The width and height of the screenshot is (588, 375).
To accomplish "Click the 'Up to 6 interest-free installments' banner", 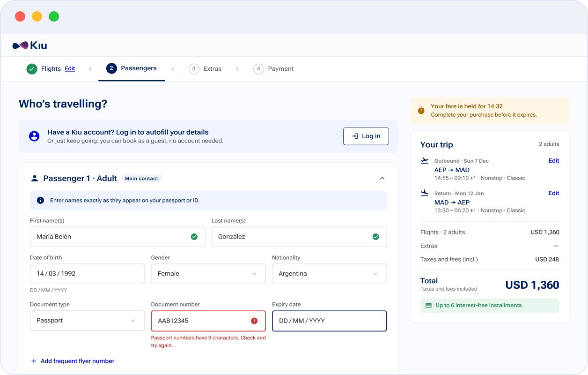I will pyautogui.click(x=490, y=306).
